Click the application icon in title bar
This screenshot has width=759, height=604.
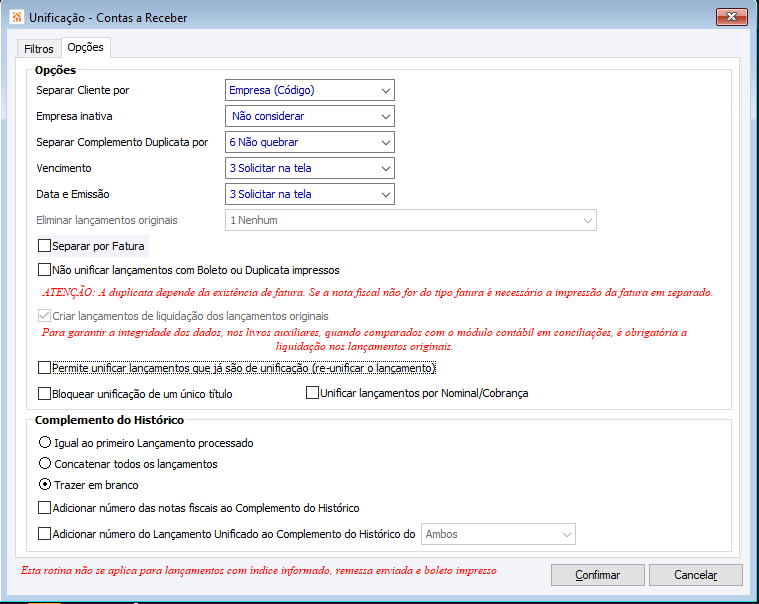pyautogui.click(x=17, y=17)
